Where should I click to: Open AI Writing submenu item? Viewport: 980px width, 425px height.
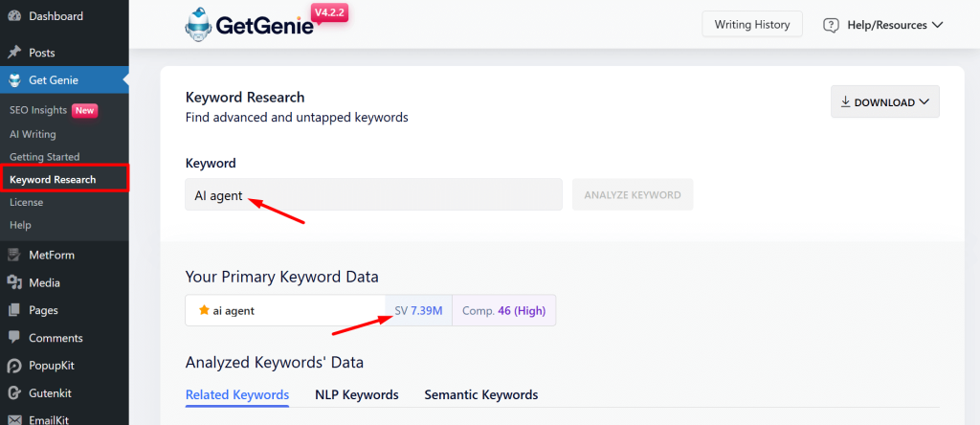[x=33, y=134]
